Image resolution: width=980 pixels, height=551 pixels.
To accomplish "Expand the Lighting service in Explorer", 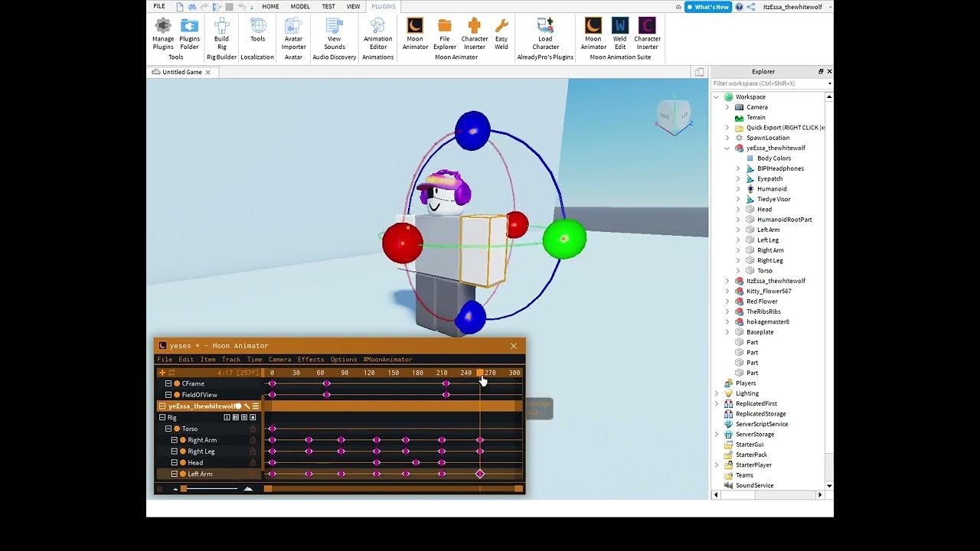I will (717, 393).
